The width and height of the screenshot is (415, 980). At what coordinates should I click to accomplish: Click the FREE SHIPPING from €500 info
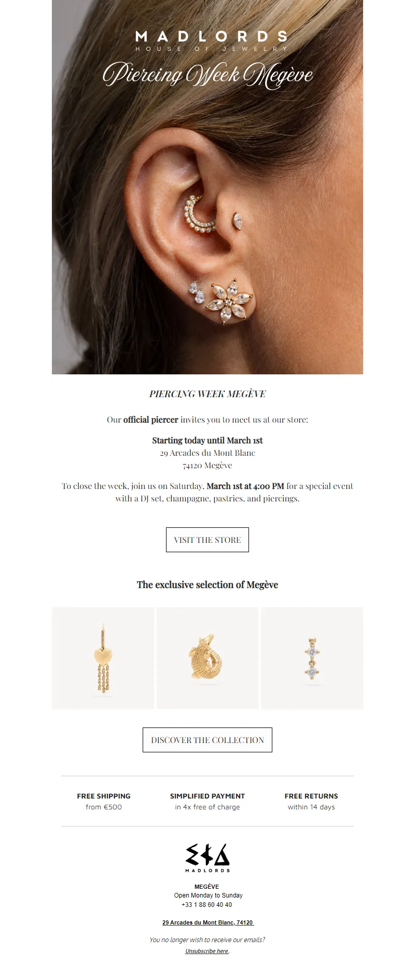pos(104,801)
